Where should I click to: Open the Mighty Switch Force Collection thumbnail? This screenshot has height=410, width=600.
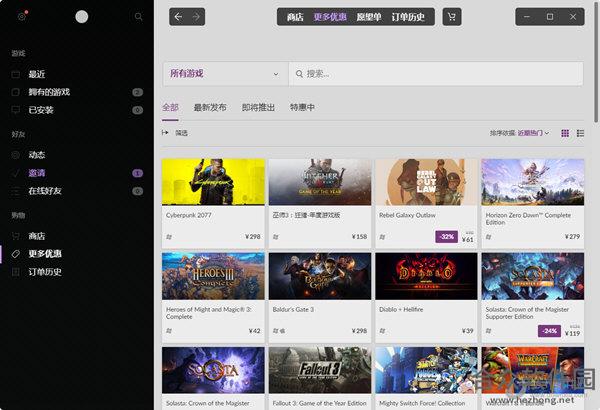[x=426, y=370]
